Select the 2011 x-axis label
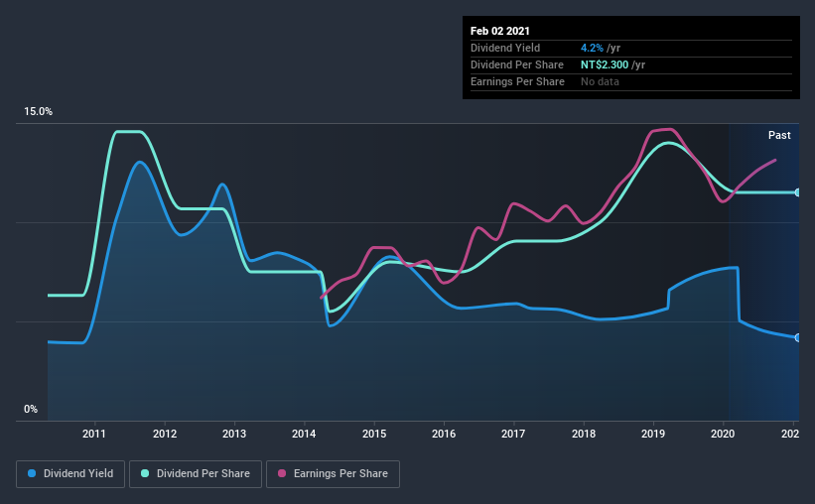Screen dimensions: 815x504 pos(94,434)
